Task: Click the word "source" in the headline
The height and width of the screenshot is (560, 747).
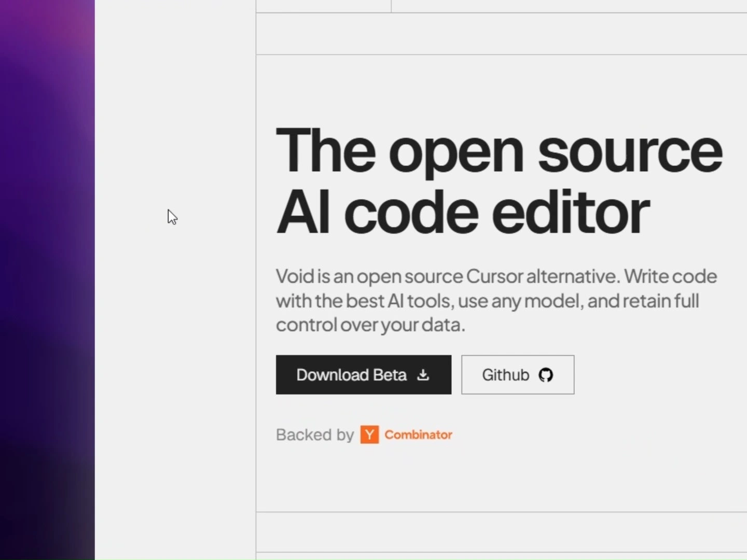Action: (x=630, y=151)
